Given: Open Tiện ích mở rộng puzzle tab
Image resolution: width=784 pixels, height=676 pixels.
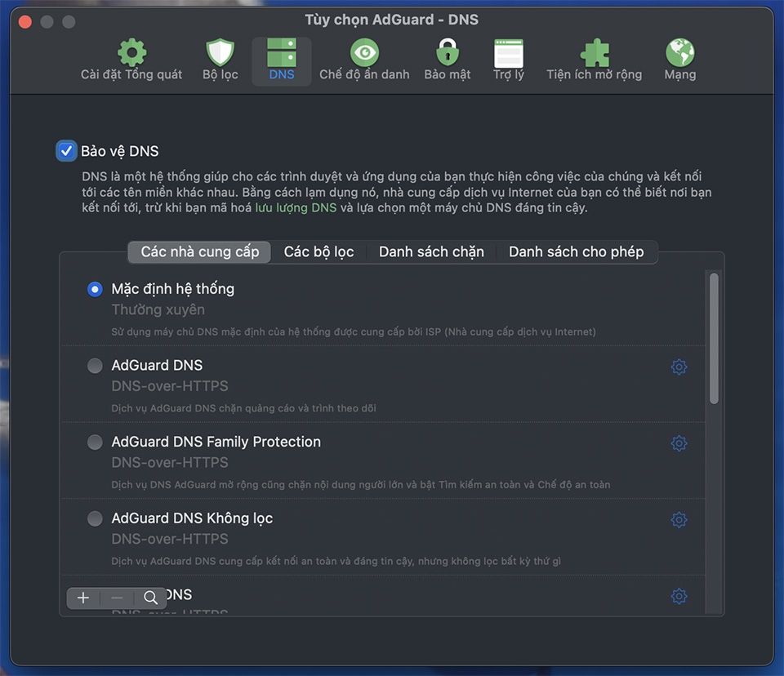Looking at the screenshot, I should coord(594,60).
